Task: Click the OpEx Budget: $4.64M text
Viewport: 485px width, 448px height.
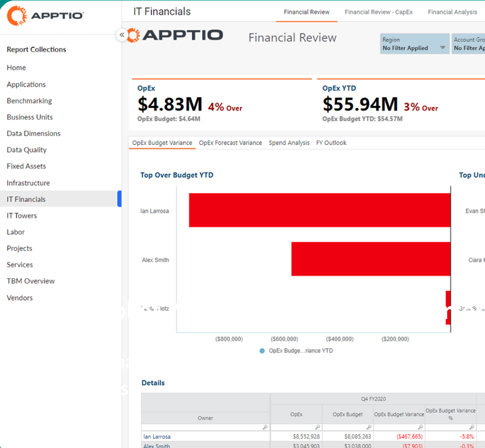Action: point(169,119)
